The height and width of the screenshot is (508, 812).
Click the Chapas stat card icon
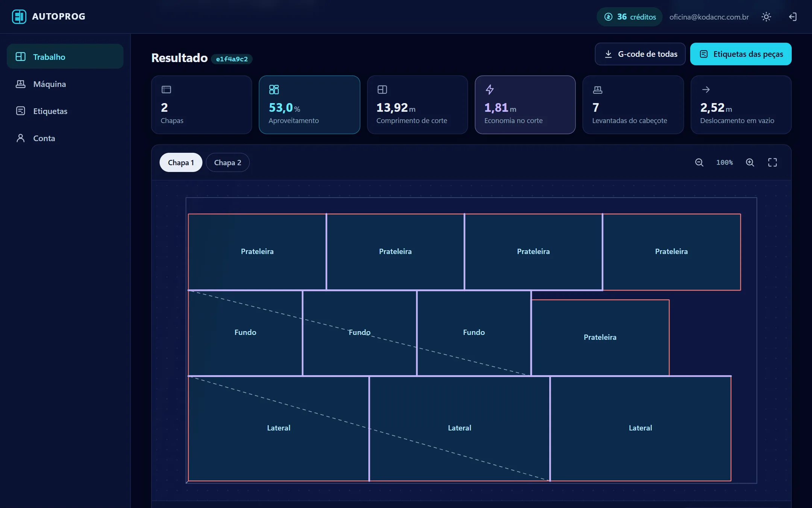[x=166, y=90]
